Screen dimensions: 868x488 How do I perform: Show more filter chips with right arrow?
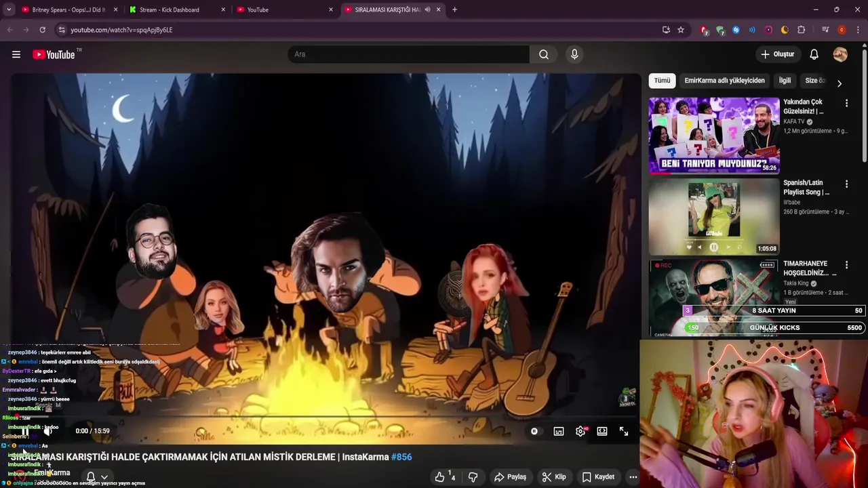coord(840,83)
